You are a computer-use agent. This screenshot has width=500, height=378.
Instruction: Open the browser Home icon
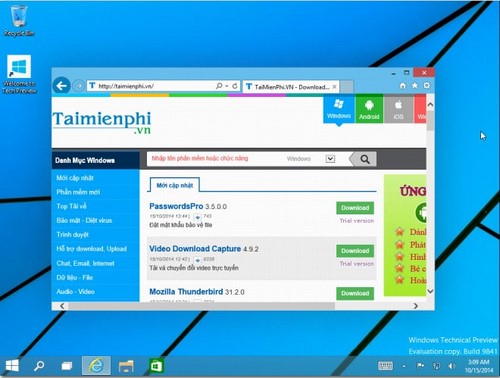[x=403, y=86]
